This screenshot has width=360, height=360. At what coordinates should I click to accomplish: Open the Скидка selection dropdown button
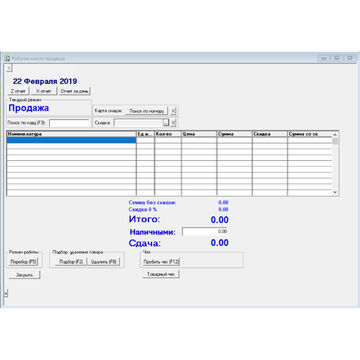166,123
